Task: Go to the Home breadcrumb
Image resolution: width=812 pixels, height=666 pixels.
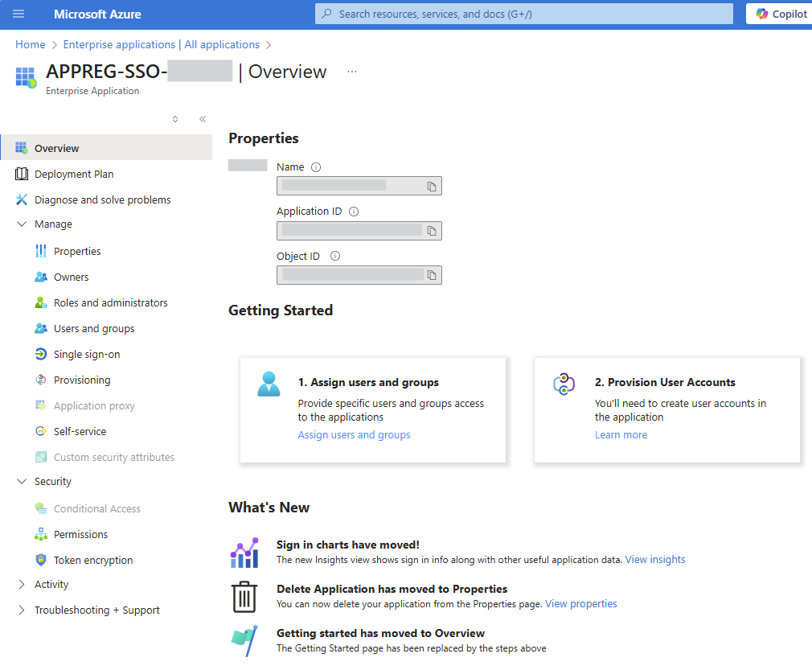Action: (30, 44)
